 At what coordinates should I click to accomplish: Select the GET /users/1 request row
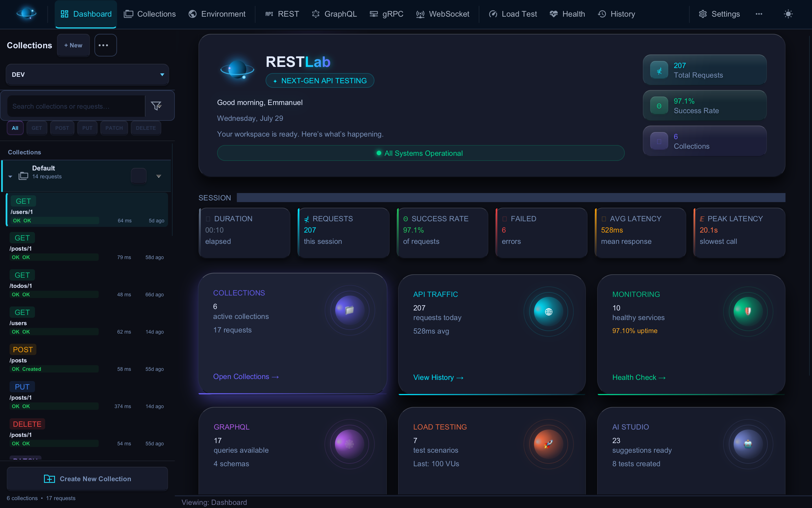point(87,210)
